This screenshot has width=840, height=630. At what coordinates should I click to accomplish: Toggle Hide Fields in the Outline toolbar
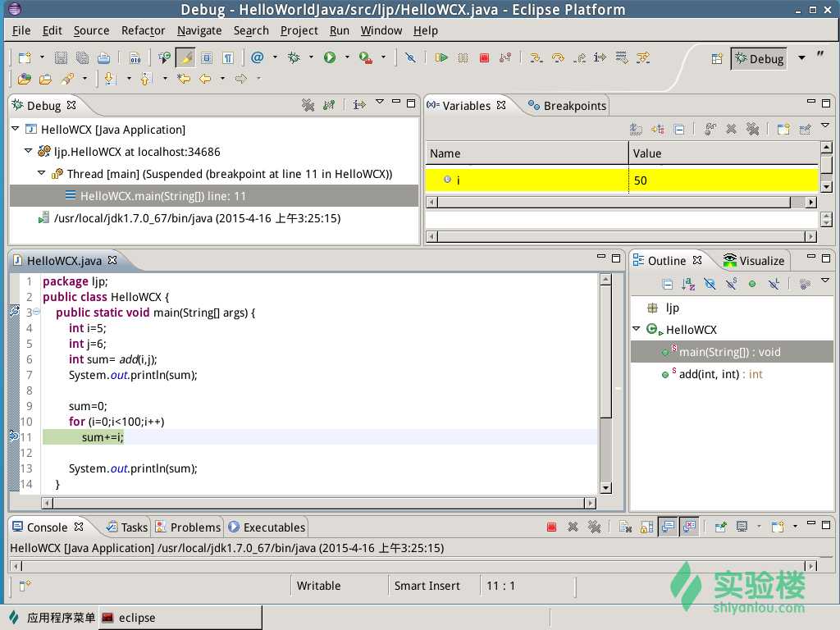tap(710, 284)
